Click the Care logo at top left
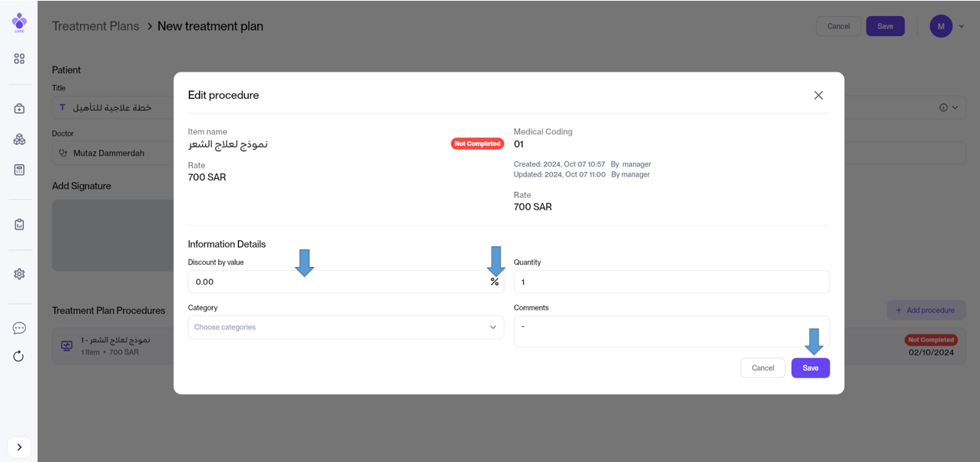980x462 pixels. pos(19,23)
